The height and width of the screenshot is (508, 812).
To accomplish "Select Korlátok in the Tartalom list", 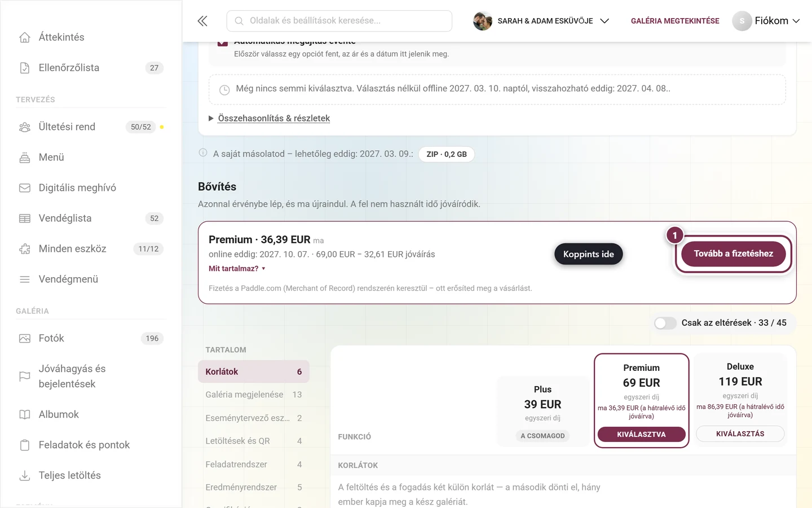I will [254, 371].
